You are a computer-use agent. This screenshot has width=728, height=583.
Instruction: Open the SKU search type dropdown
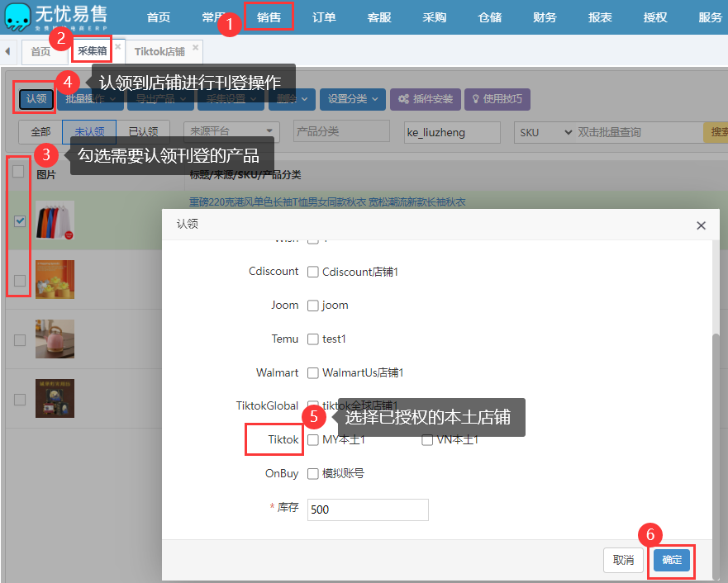point(545,133)
